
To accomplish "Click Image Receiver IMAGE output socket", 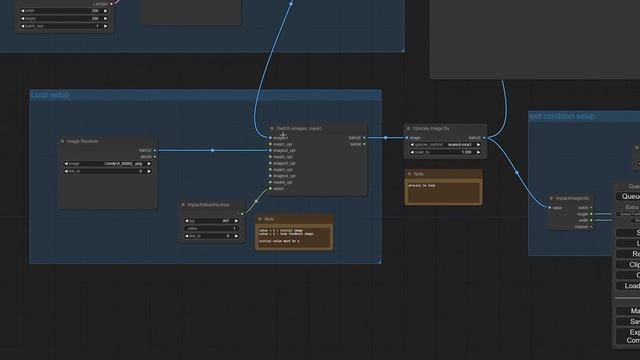I will coord(155,151).
